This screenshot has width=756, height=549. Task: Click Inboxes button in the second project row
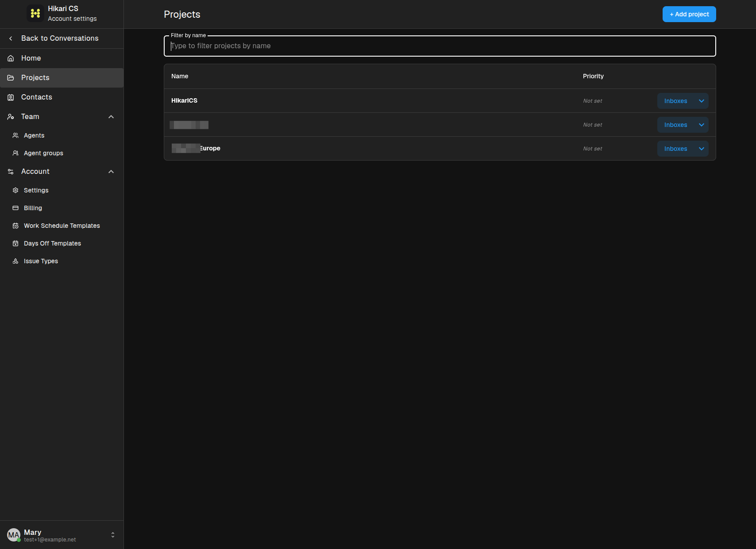(676, 125)
